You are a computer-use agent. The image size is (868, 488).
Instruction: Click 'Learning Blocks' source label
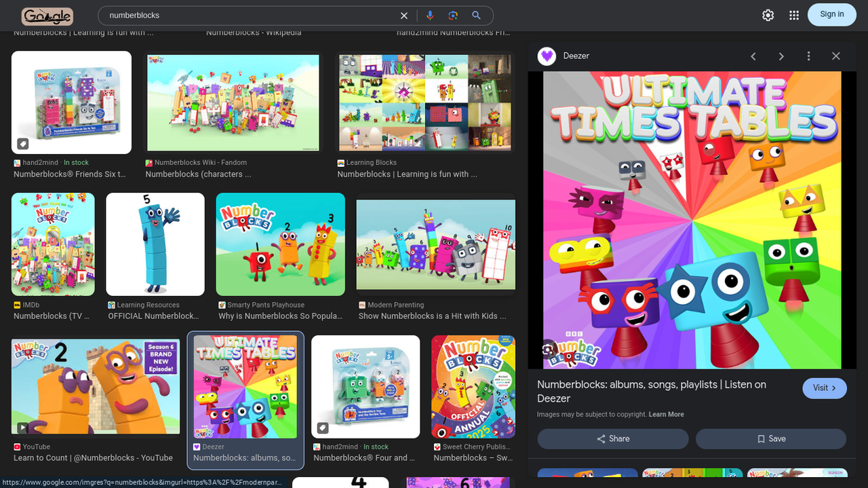point(372,163)
